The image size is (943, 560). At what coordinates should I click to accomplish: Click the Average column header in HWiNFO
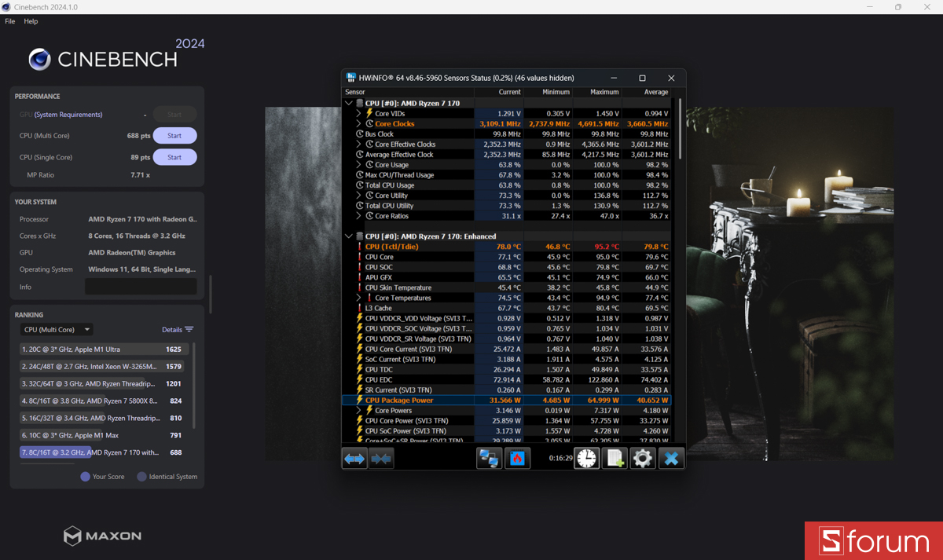click(x=647, y=92)
